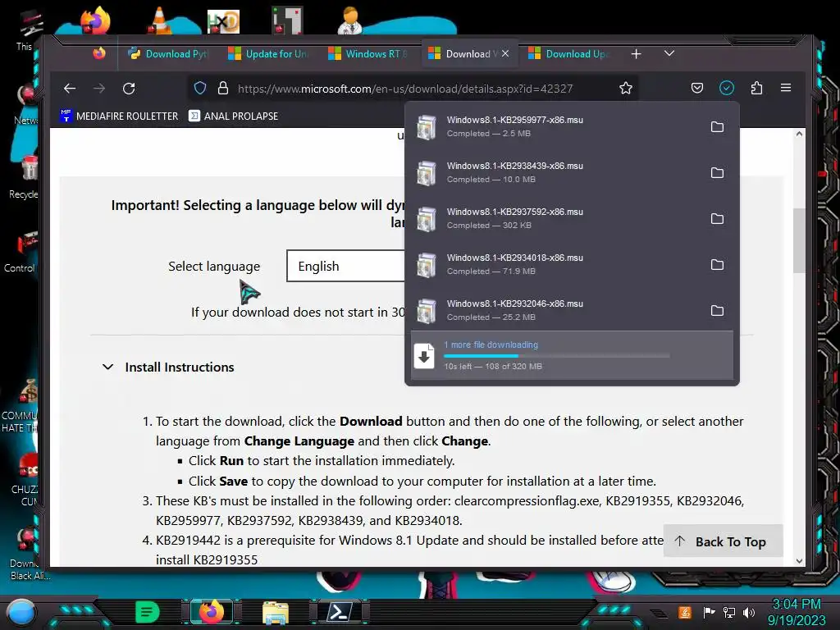
Task: Open the VLC cone desktop icon
Action: tap(160, 21)
